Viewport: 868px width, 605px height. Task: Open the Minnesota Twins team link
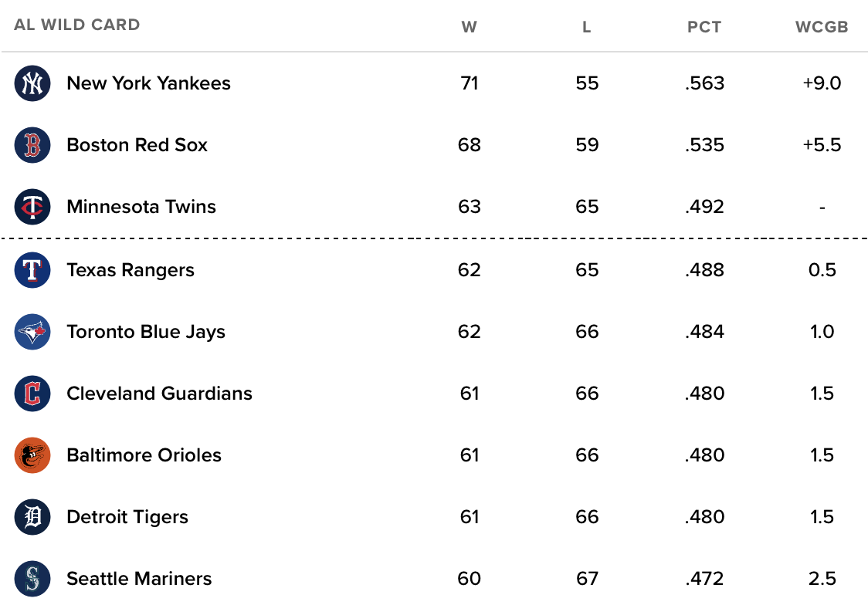(x=141, y=206)
